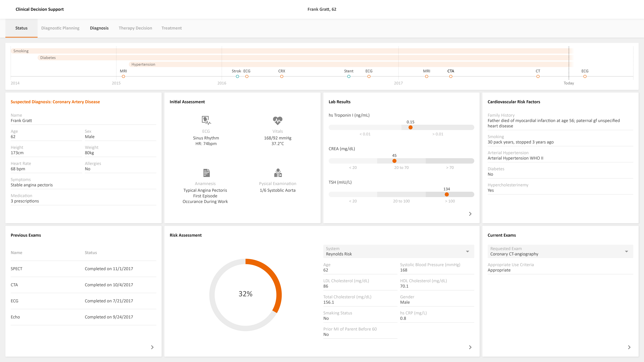Click the 2016 ECG timeline marker
The width and height of the screenshot is (644, 362).
tap(247, 76)
